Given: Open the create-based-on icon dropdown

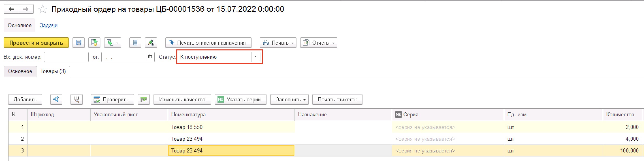Looking at the screenshot, I should pyautogui.click(x=113, y=43).
